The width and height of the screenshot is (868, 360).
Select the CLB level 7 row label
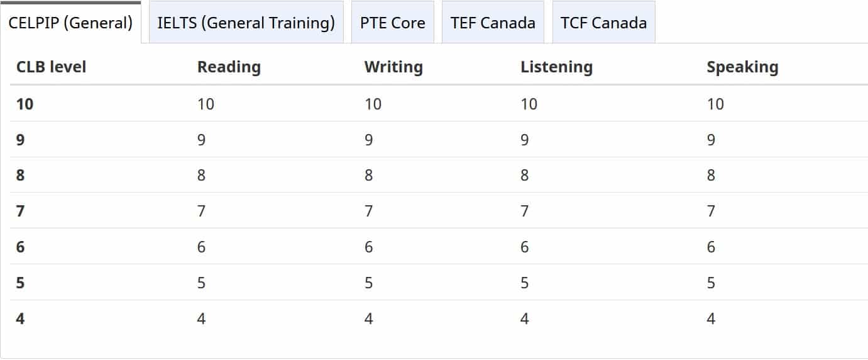[21, 211]
